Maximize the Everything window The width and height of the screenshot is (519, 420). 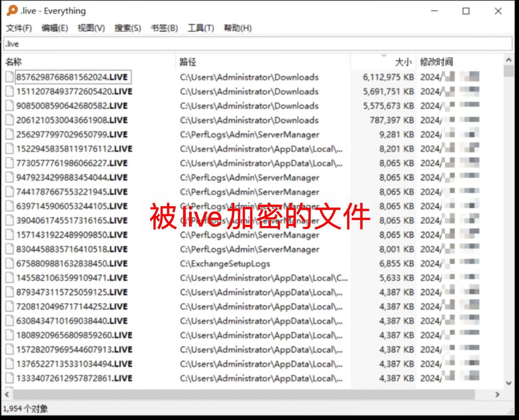tap(466, 11)
